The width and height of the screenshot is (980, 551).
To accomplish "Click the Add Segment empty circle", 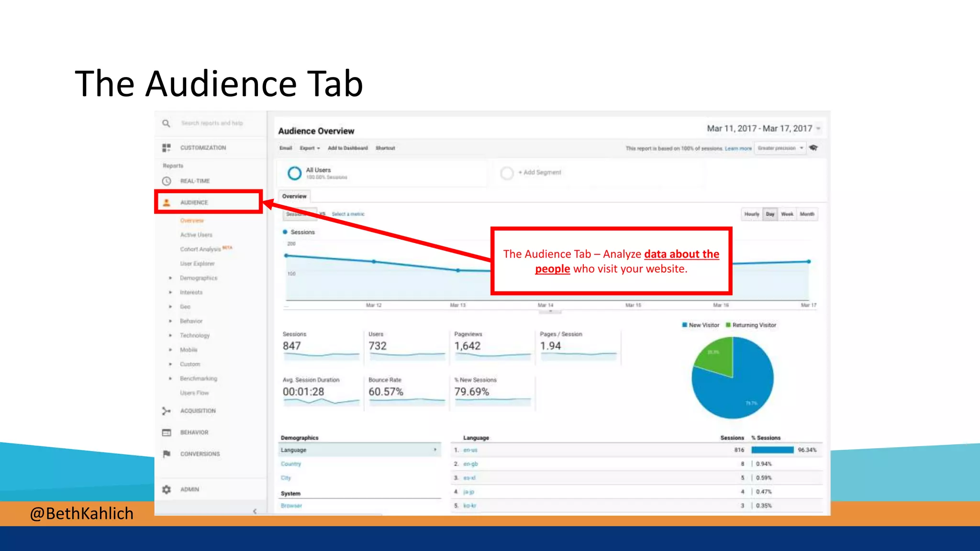I will [507, 173].
